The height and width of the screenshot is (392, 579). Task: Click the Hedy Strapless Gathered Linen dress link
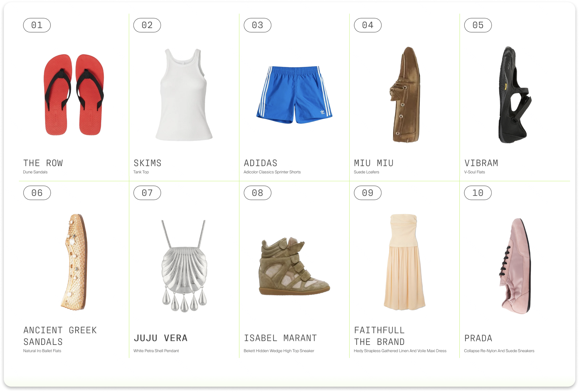click(400, 351)
